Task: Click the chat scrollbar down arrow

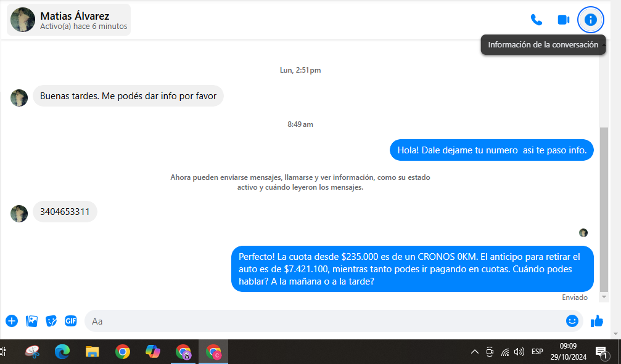Action: tap(604, 297)
